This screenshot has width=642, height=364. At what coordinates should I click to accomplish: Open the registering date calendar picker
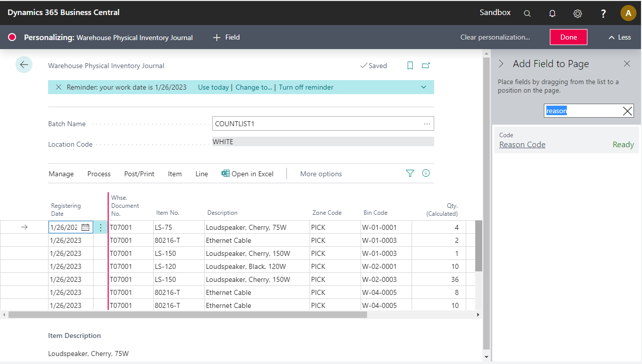[x=86, y=227]
